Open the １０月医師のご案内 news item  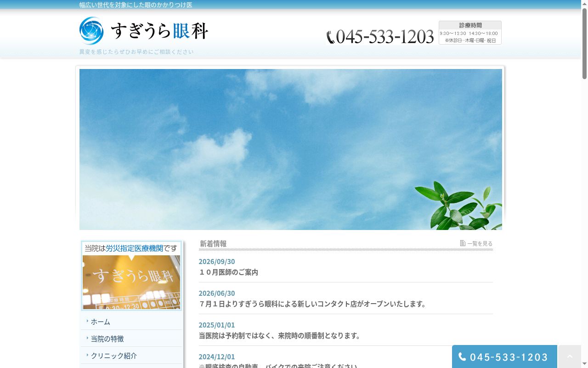(x=228, y=272)
